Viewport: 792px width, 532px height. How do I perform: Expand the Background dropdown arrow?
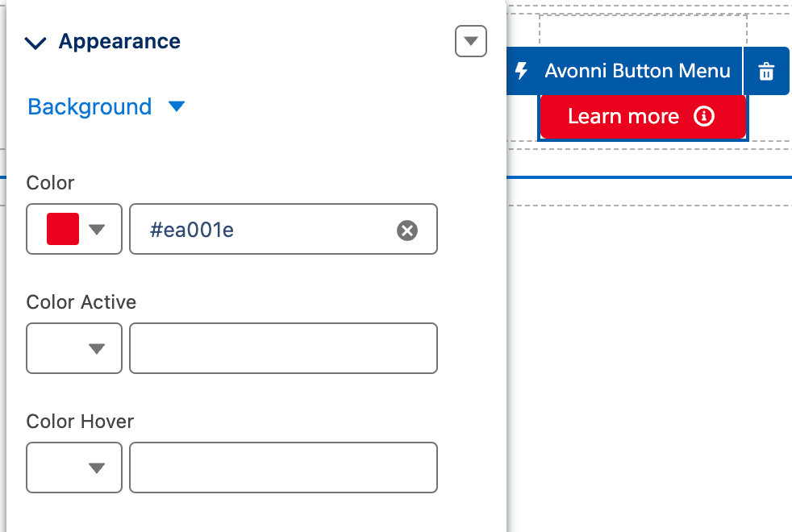tap(177, 107)
